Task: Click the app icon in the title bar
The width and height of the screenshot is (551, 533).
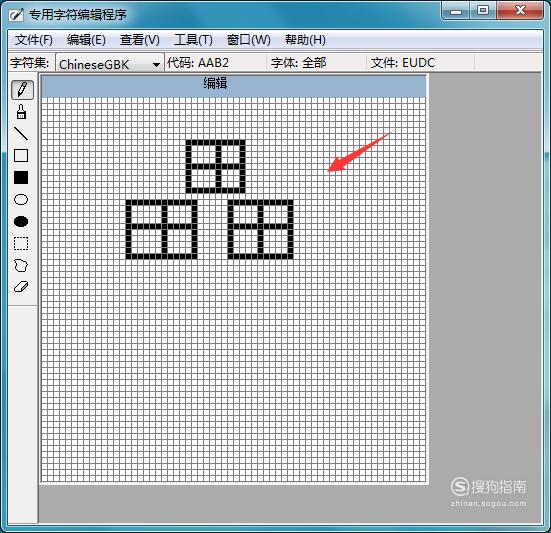Action: tap(16, 15)
